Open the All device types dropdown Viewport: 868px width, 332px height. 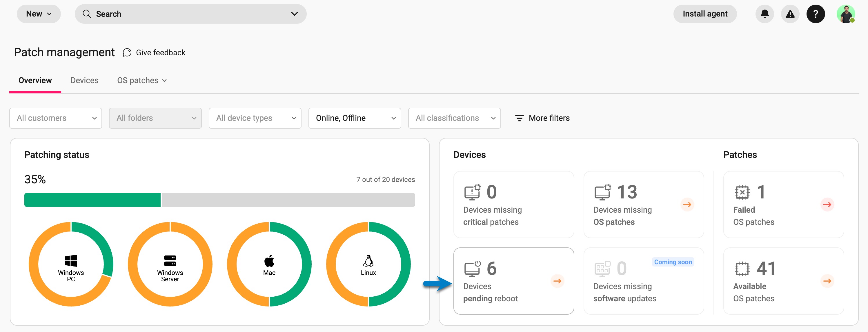point(255,118)
